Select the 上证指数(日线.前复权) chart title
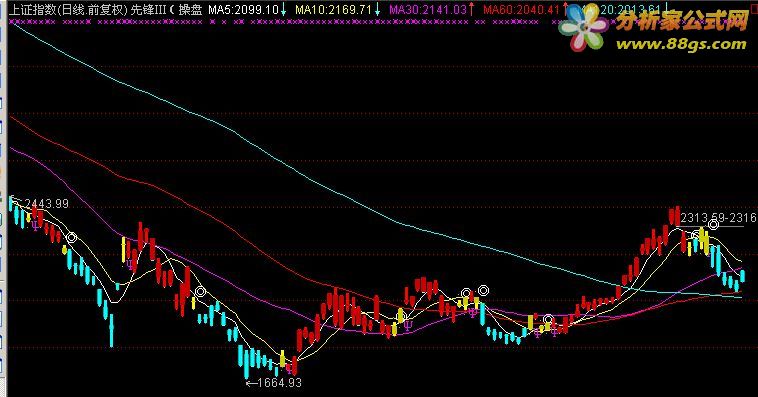758x397 pixels. (68, 10)
